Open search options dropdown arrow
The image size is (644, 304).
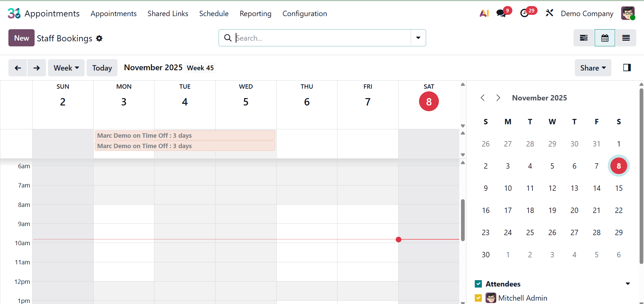click(x=418, y=38)
